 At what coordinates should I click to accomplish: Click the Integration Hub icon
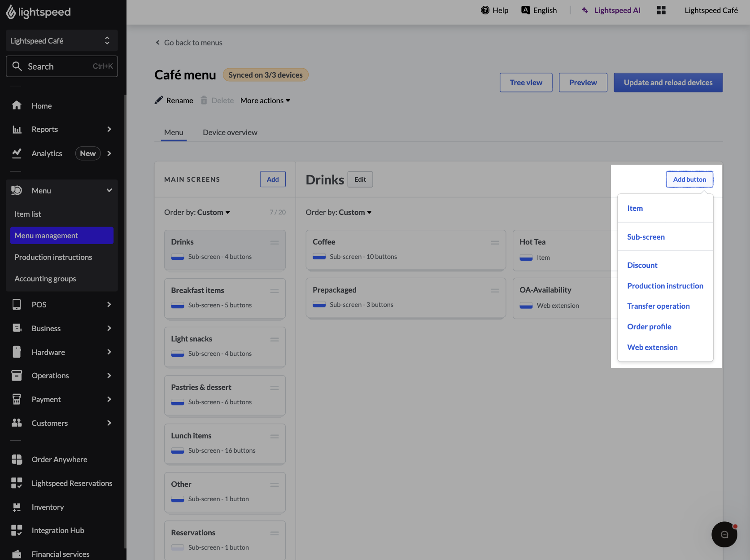[17, 530]
